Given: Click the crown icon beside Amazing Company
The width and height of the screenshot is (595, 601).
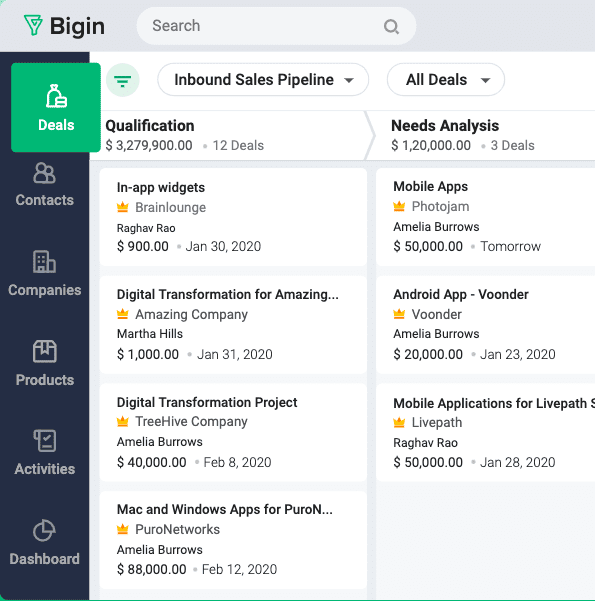Looking at the screenshot, I should (x=123, y=314).
